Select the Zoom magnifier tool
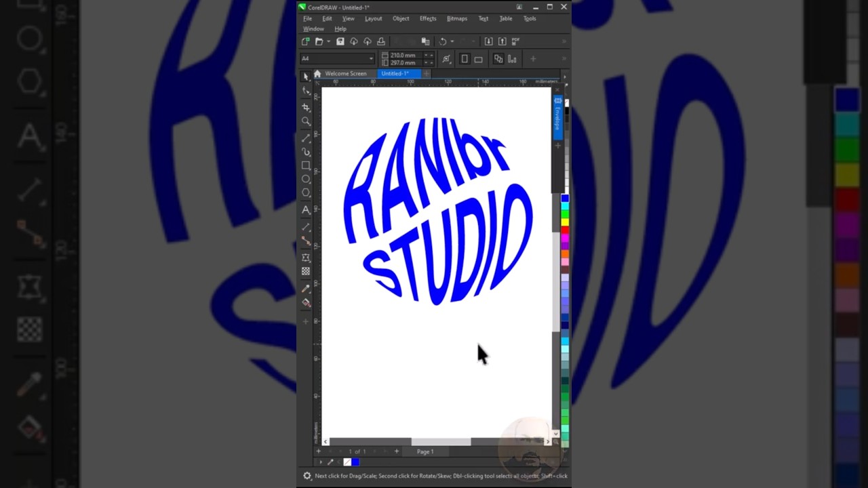Image resolution: width=868 pixels, height=488 pixels. pyautogui.click(x=306, y=121)
